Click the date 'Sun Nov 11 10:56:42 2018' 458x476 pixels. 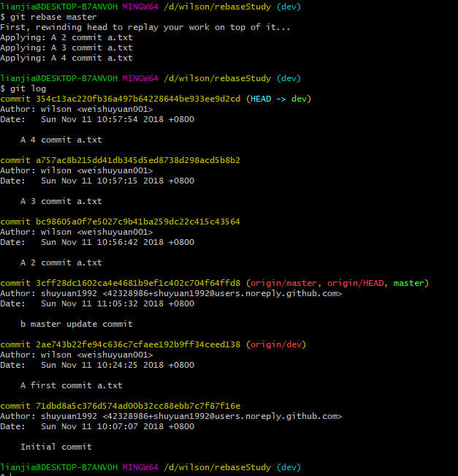pos(102,242)
